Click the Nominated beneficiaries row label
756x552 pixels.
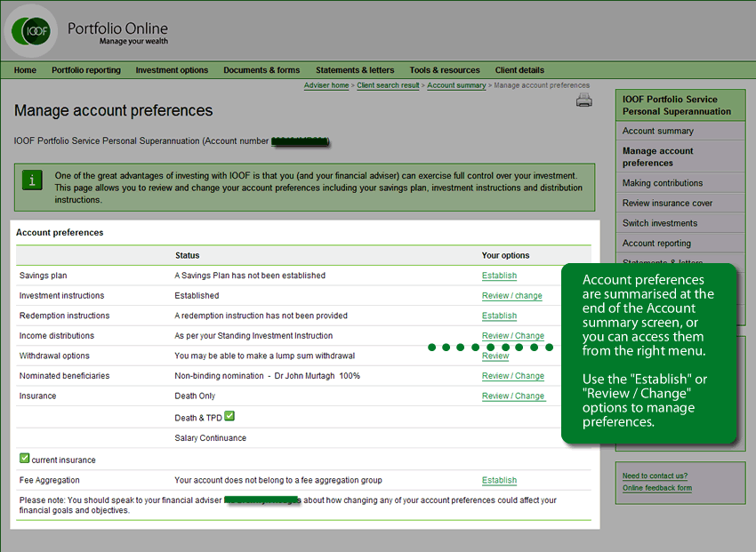coord(64,376)
